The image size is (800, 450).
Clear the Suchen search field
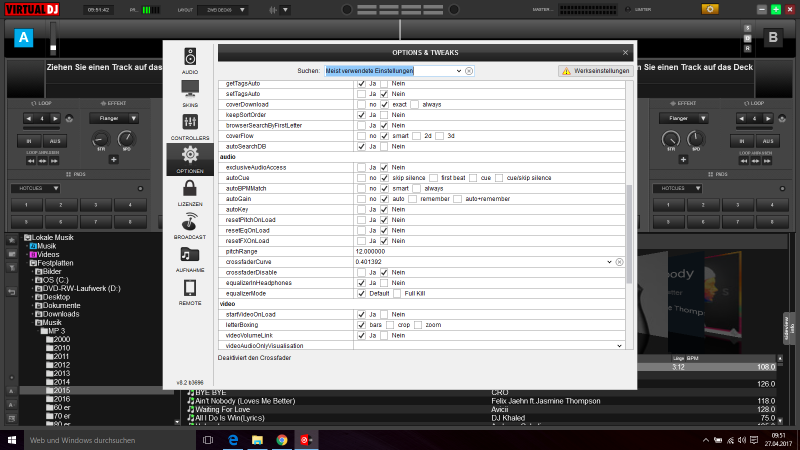(x=469, y=71)
